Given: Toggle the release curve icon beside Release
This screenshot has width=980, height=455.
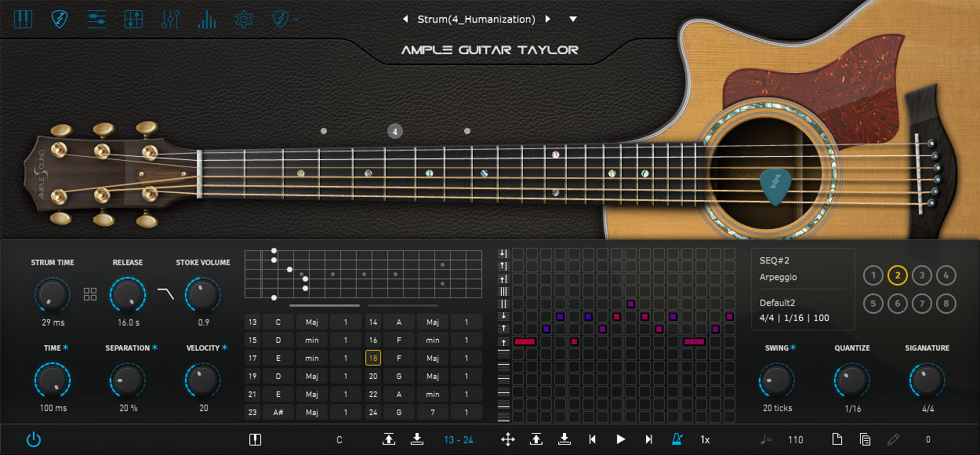Looking at the screenshot, I should 165,294.
